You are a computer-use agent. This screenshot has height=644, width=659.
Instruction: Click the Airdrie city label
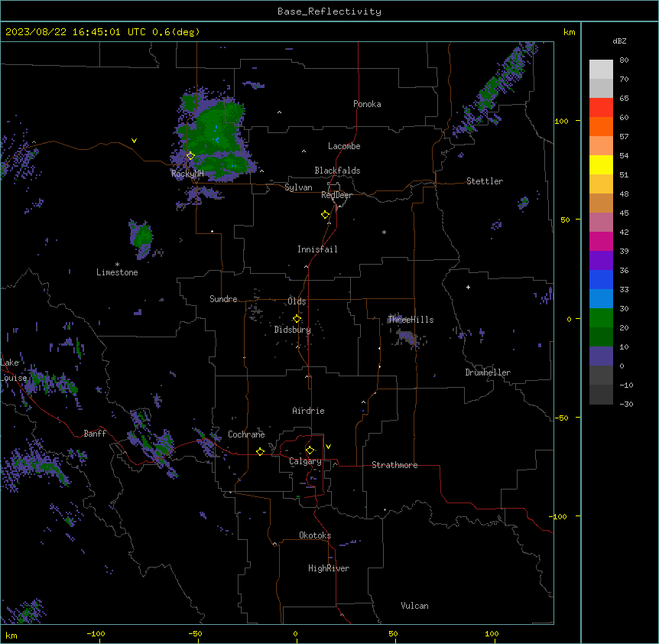tap(308, 411)
